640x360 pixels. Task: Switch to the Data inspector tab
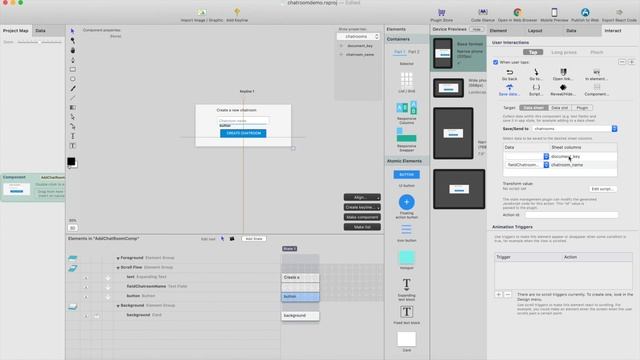tap(571, 31)
